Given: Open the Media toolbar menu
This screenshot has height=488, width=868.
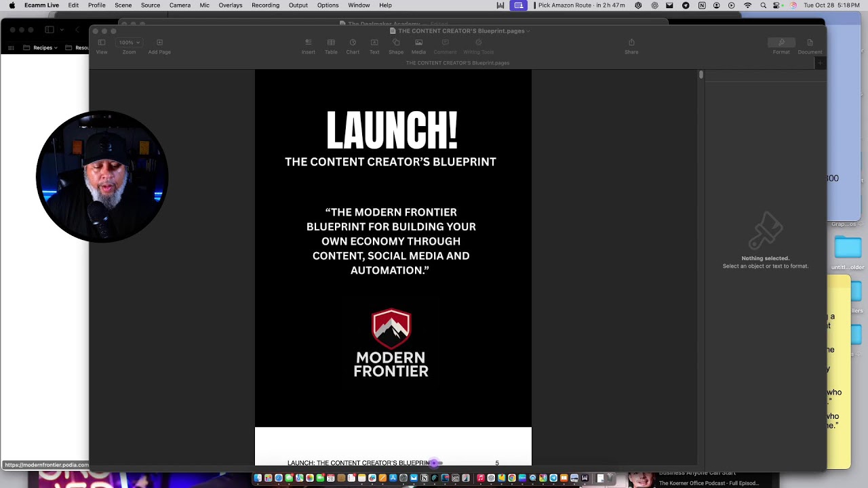Looking at the screenshot, I should (418, 46).
